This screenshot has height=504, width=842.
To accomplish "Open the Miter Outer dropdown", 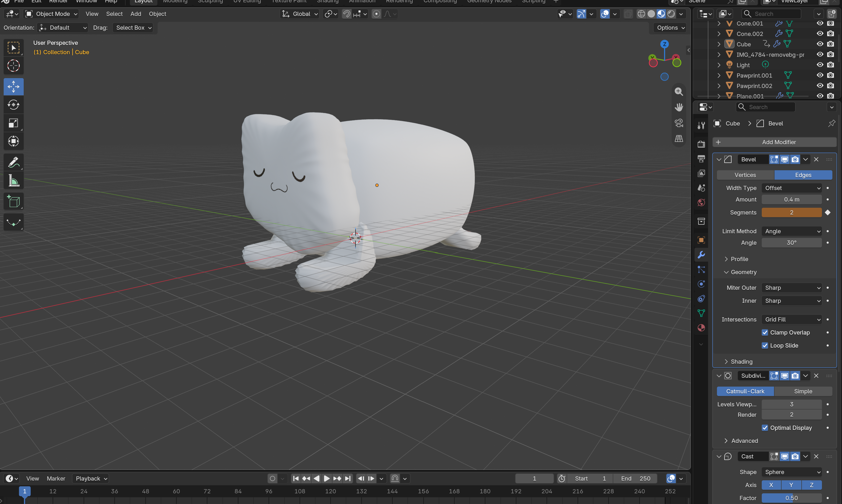I will click(791, 288).
